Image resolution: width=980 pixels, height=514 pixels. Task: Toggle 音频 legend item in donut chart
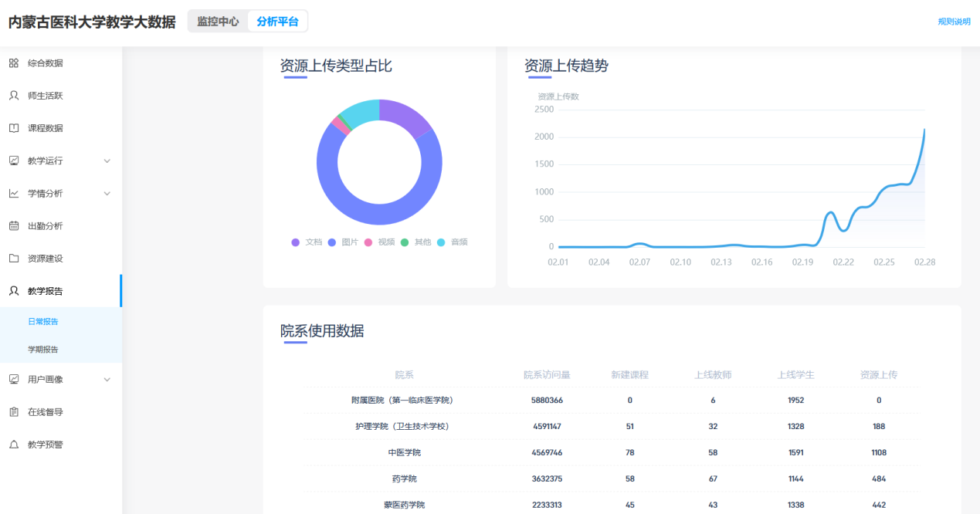point(453,242)
